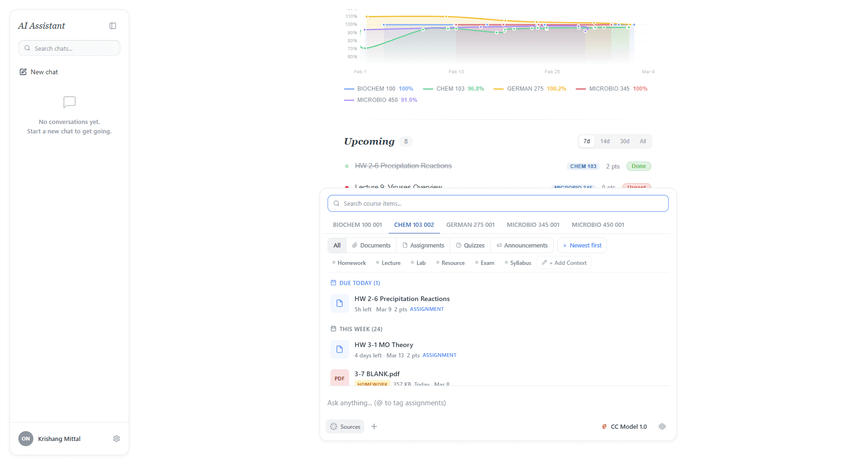This screenshot has height=464, width=868.
Task: Start voice input with the waveform icon
Action: click(x=662, y=426)
